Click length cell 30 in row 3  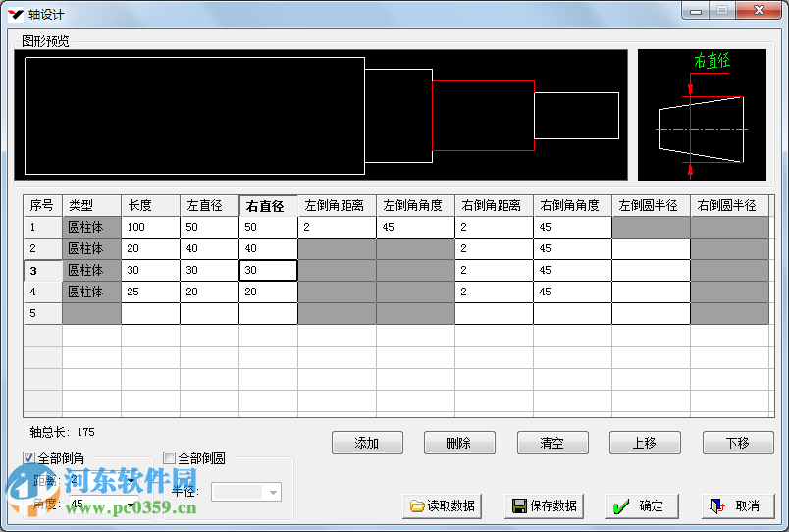coord(150,270)
